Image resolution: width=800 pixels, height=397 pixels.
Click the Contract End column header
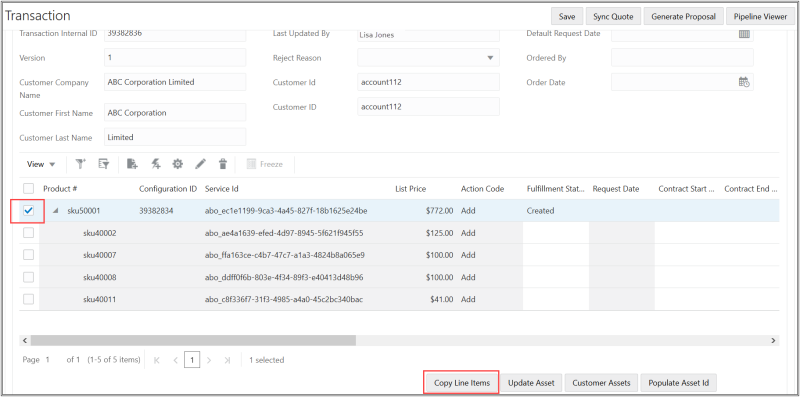[x=751, y=189]
